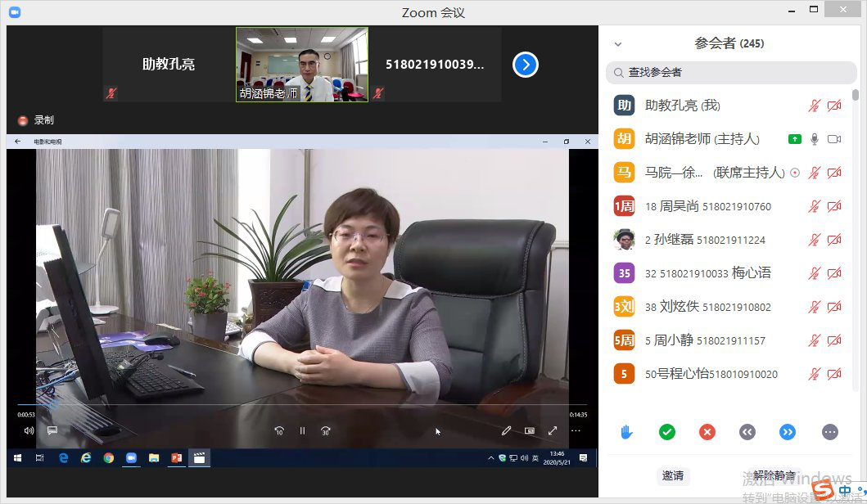This screenshot has width=867, height=504.
Task: Click the red no reaction icon
Action: pyautogui.click(x=707, y=432)
